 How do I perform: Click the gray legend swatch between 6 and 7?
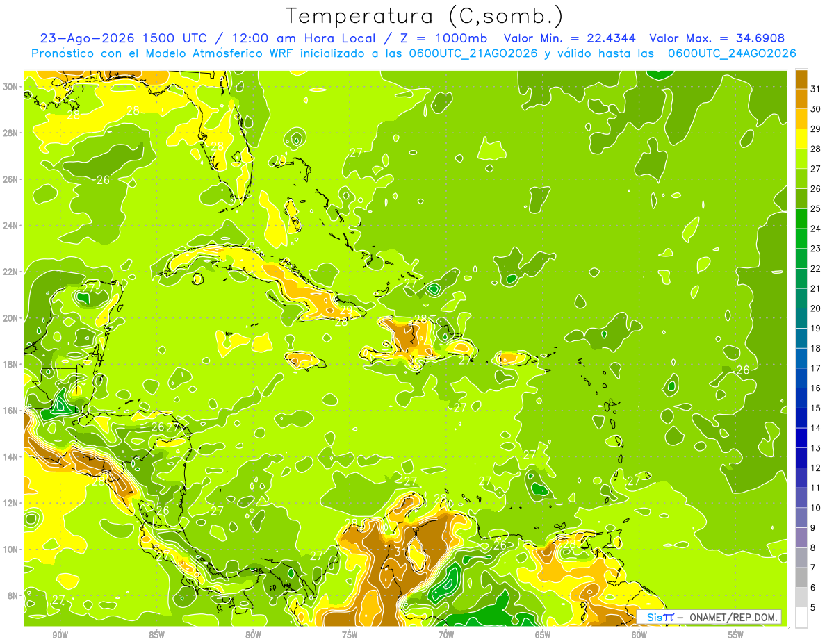(x=802, y=577)
